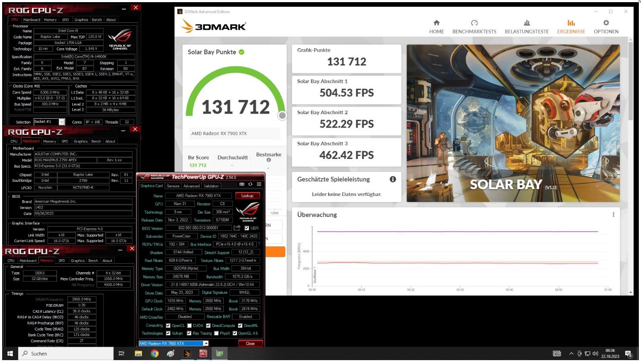Click the Solar Bay Abschnitt 3 FPS value

coord(347,155)
